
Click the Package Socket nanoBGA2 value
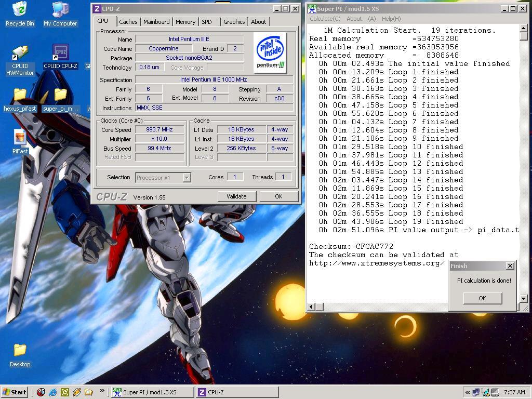click(x=189, y=58)
